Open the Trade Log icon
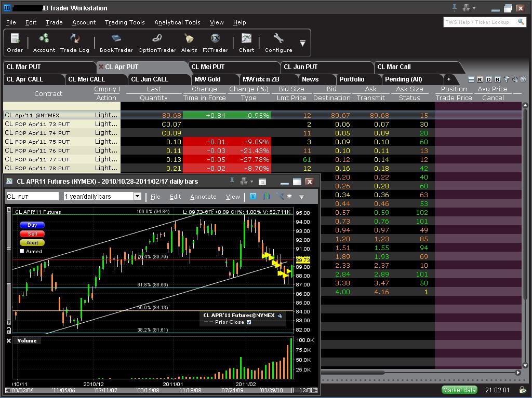This screenshot has height=398, width=532. pyautogui.click(x=75, y=43)
